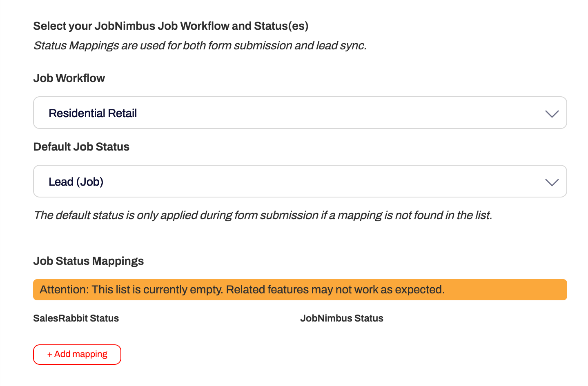Click the 'Lead (Job)' selected value
The width and height of the screenshot is (588, 386).
pyautogui.click(x=76, y=182)
